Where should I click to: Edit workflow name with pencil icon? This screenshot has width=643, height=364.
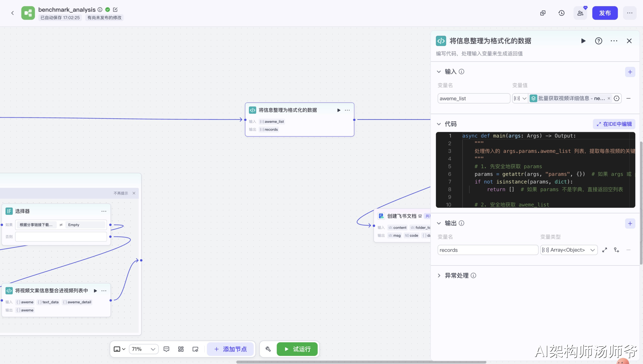pos(115,10)
